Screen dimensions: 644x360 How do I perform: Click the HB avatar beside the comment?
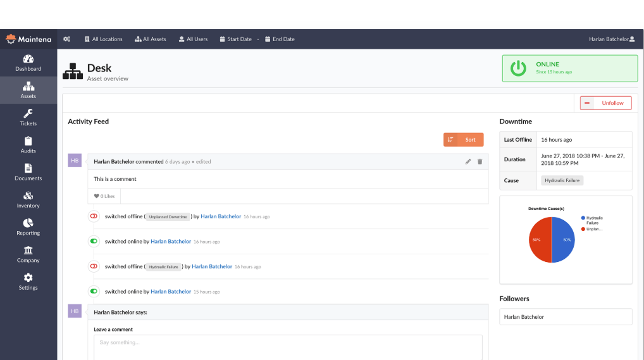(x=75, y=160)
